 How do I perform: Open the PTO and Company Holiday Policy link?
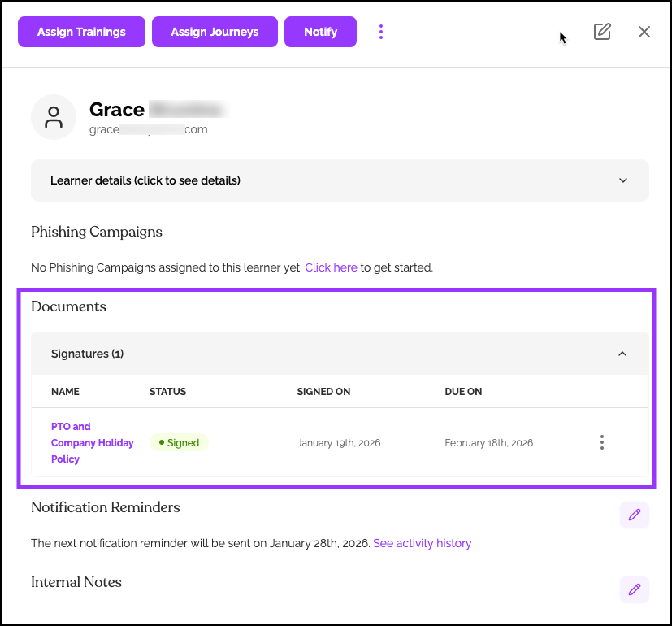pos(92,442)
